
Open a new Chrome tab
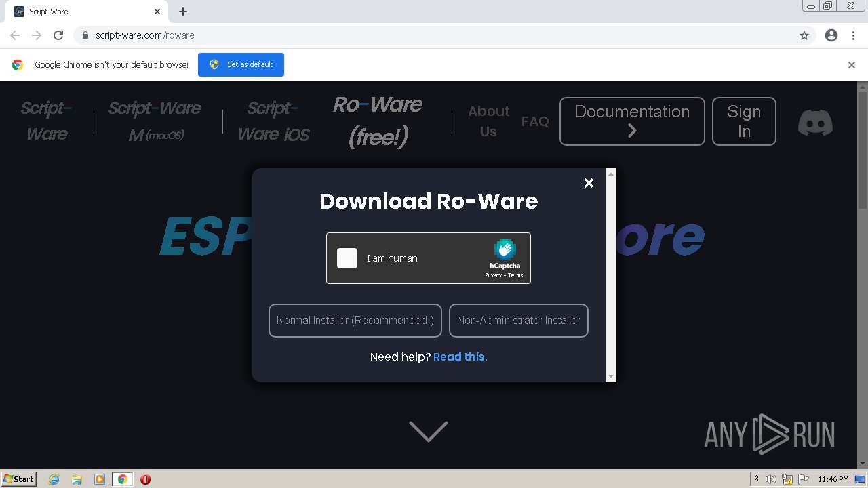[183, 12]
